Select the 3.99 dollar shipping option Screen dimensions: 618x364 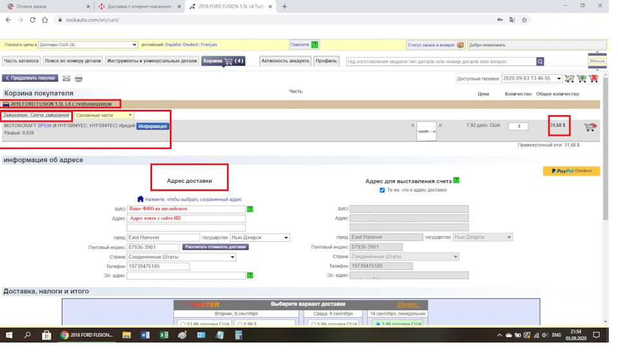[x=378, y=324]
